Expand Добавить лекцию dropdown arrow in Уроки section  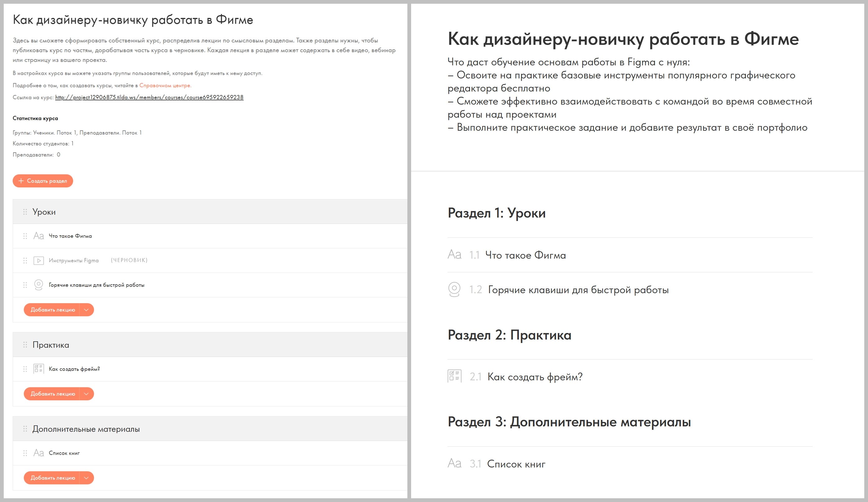click(87, 310)
